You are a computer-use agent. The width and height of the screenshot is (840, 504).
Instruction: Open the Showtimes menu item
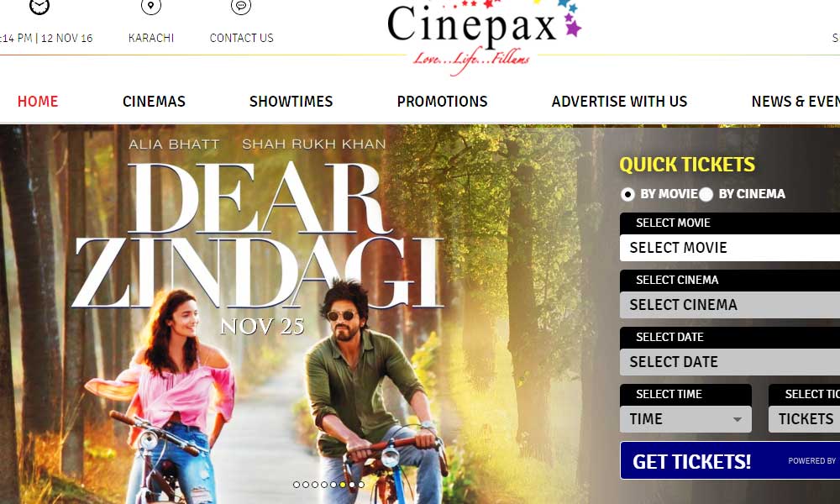(291, 102)
